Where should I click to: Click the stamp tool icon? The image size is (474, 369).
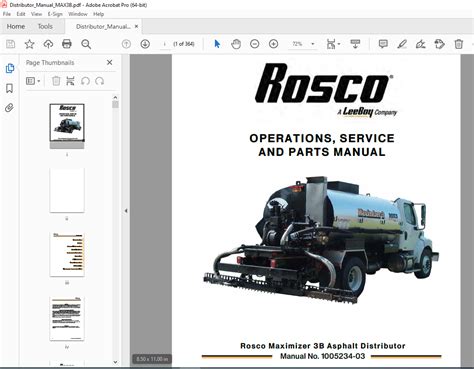point(440,44)
